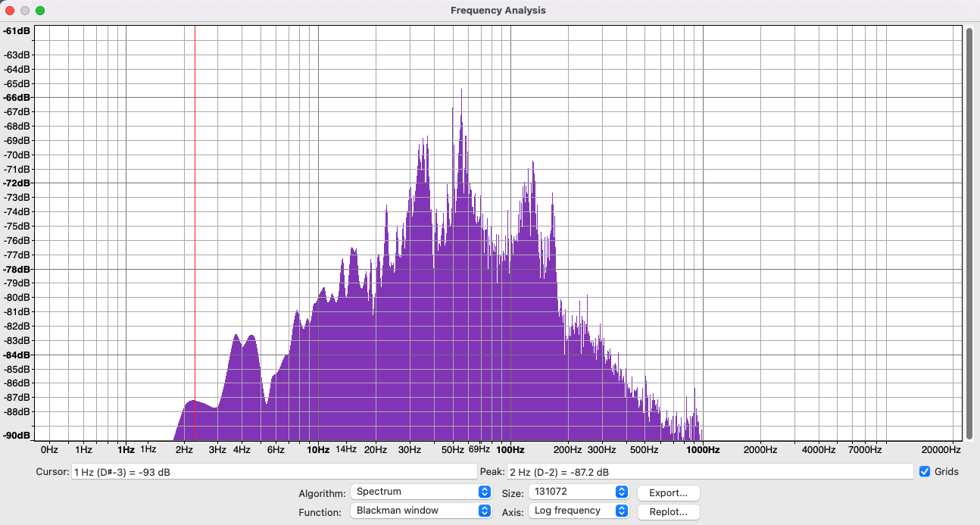Click the Frequency Analysis title bar text
980x525 pixels.
click(498, 11)
